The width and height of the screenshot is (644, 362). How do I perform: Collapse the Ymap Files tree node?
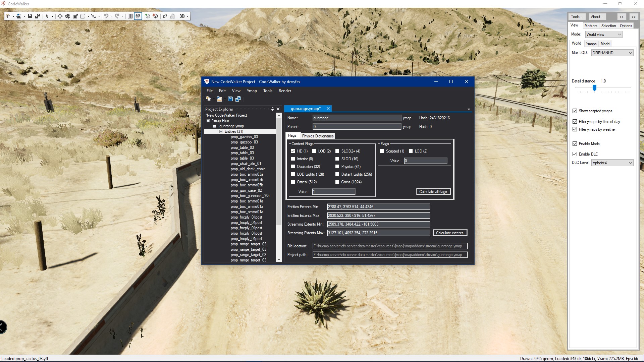(x=208, y=121)
